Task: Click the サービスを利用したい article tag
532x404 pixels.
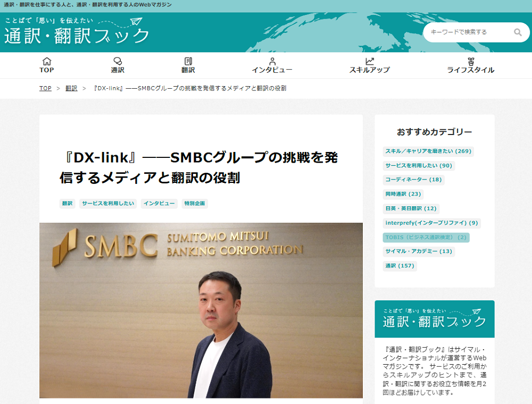Action: tap(108, 204)
